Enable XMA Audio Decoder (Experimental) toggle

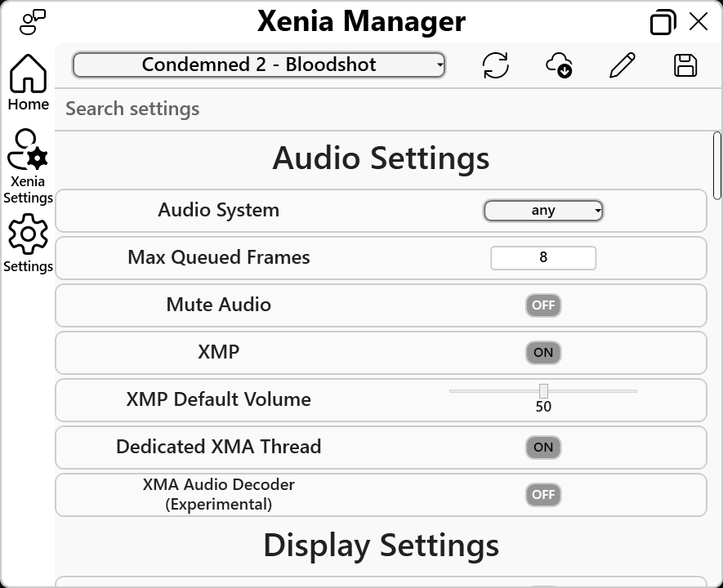pyautogui.click(x=543, y=494)
